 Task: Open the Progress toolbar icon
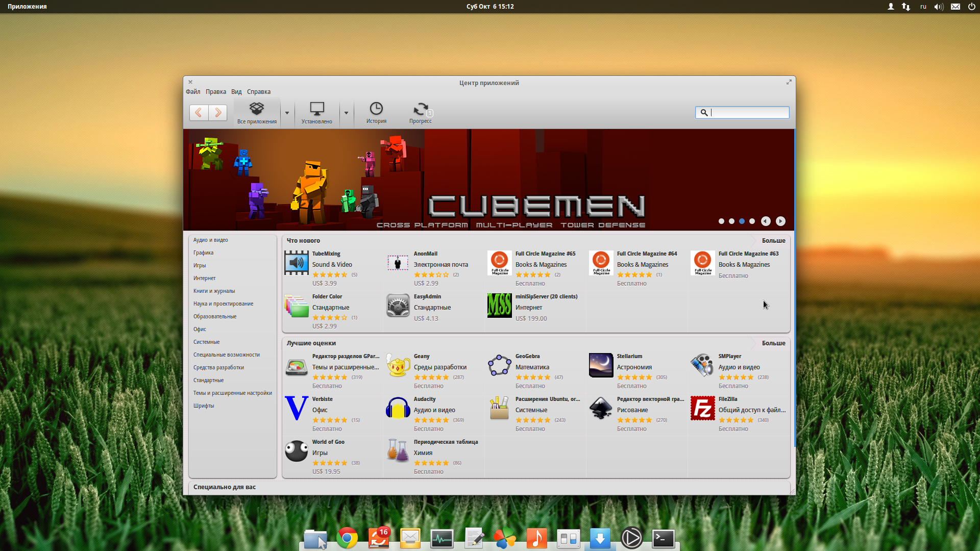pos(421,112)
